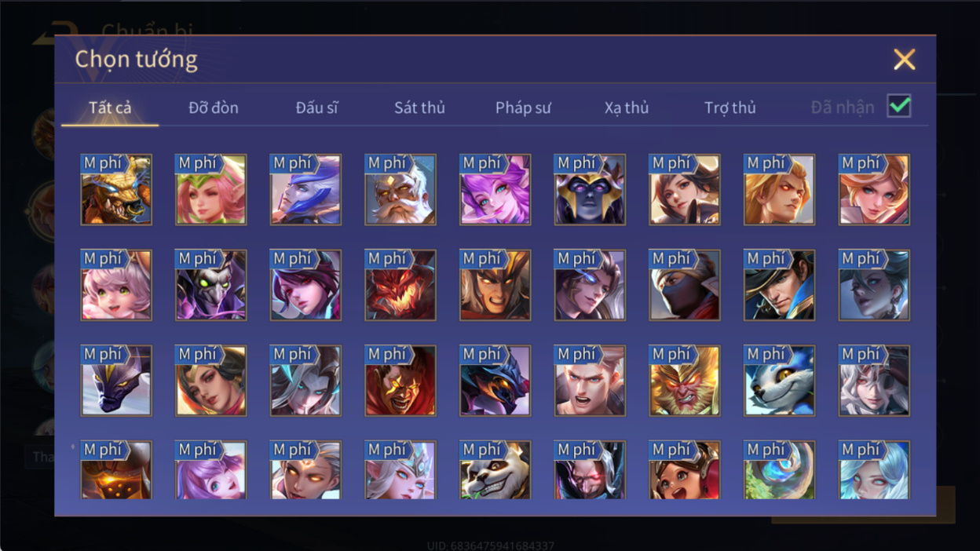Image resolution: width=980 pixels, height=551 pixels.
Task: Choose the officer with blue cap hero
Action: click(x=780, y=286)
